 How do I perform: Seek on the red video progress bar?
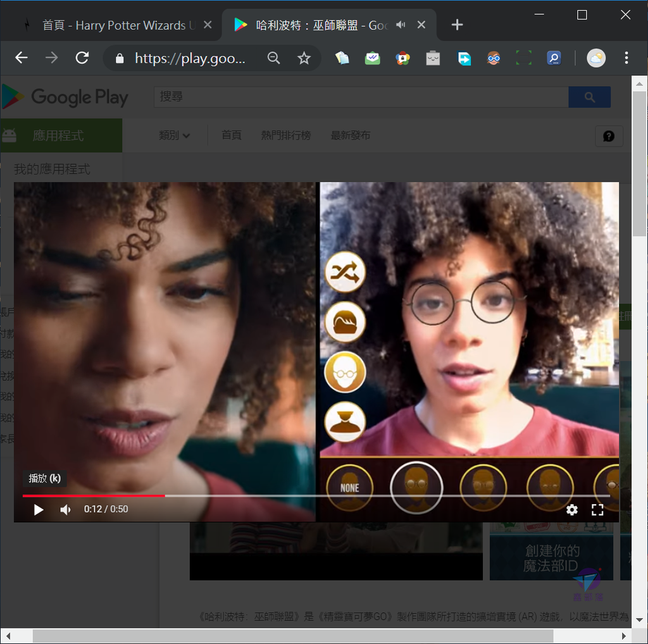click(x=94, y=495)
